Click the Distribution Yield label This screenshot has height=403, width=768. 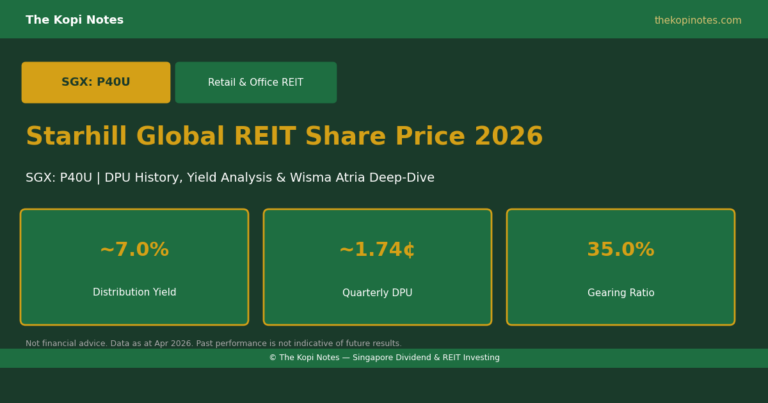[134, 292]
